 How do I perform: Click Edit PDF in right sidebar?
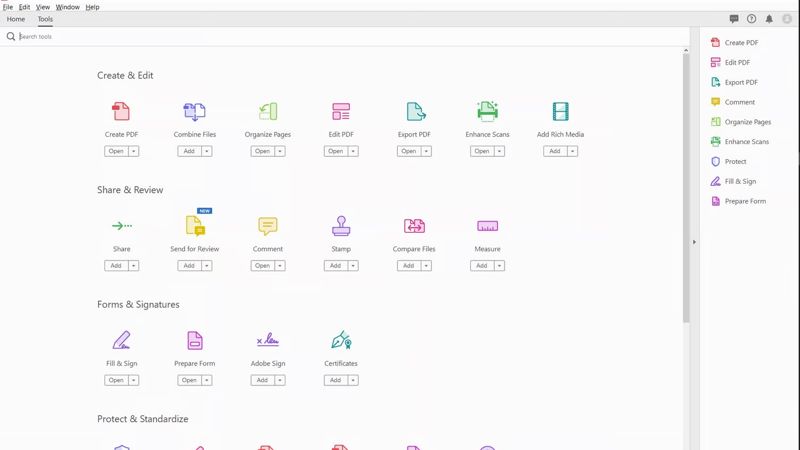click(x=730, y=62)
